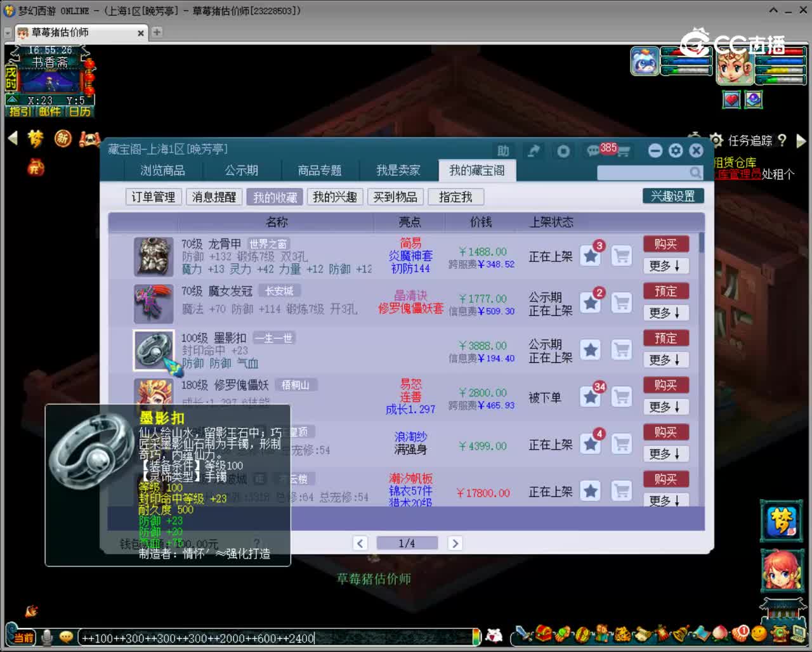Add 70级 魔女发冠 to the cart

[622, 303]
